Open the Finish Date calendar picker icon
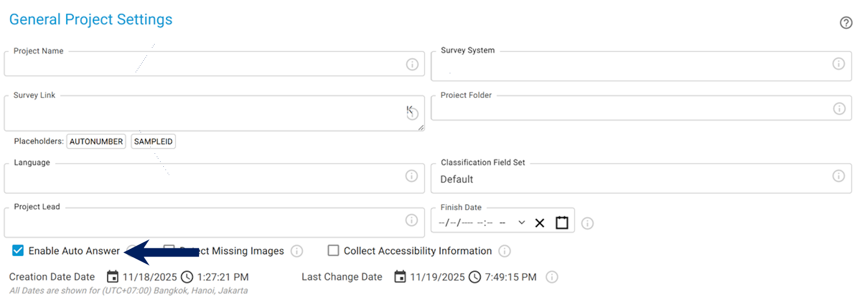Image resolution: width=868 pixels, height=307 pixels. coord(562,223)
